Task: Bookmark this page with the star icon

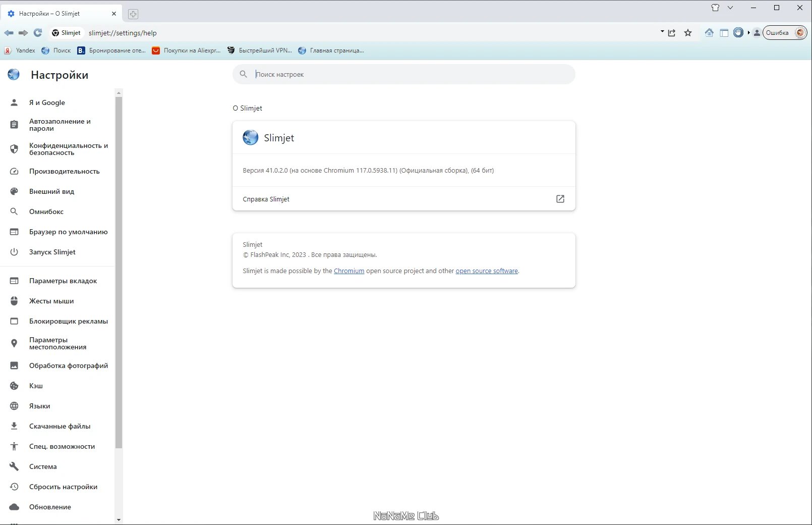Action: tap(688, 33)
